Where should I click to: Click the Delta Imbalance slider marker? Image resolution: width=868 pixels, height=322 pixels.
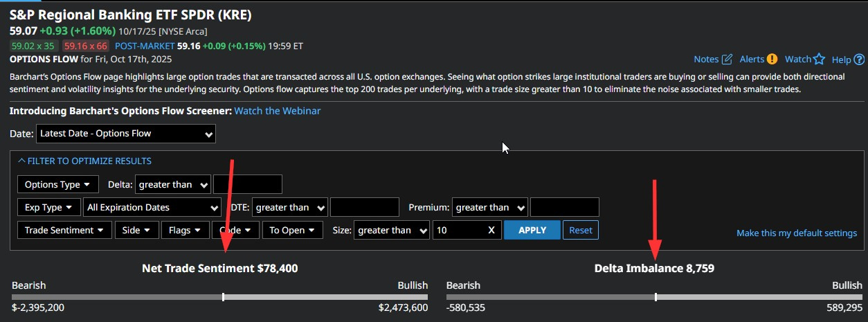(655, 296)
